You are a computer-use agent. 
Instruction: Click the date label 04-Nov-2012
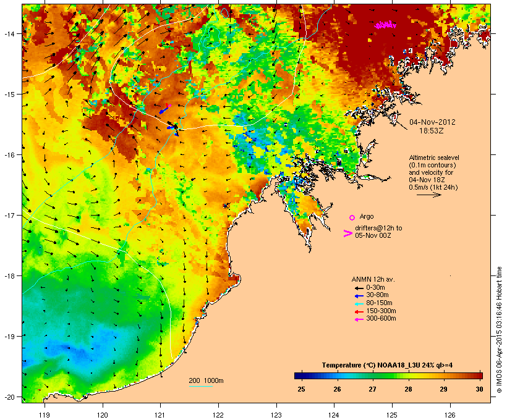(x=432, y=122)
